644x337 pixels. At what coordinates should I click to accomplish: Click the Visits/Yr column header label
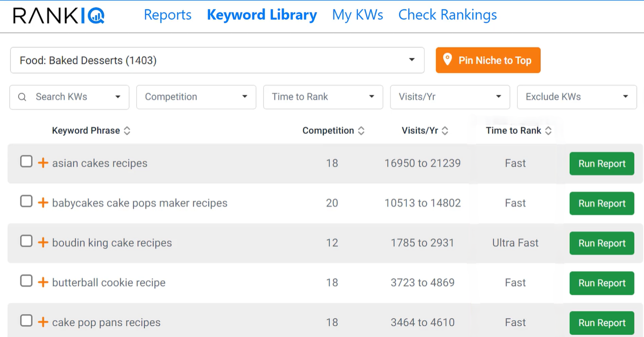coord(420,131)
